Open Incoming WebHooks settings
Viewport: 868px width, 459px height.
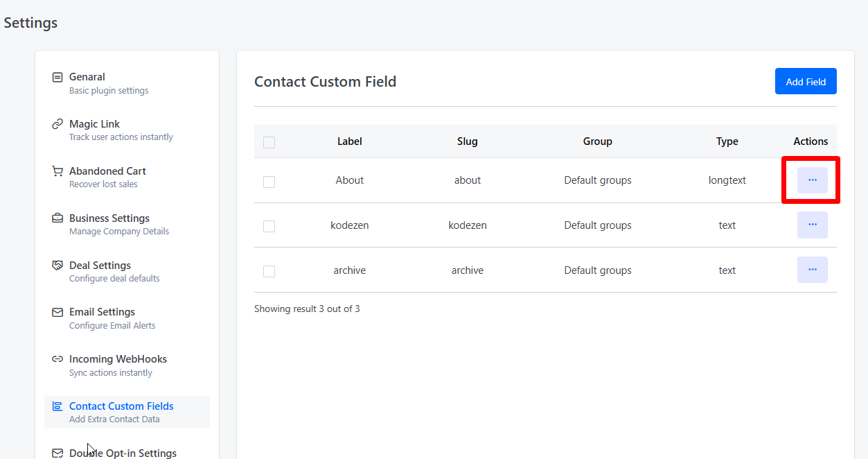127,365
